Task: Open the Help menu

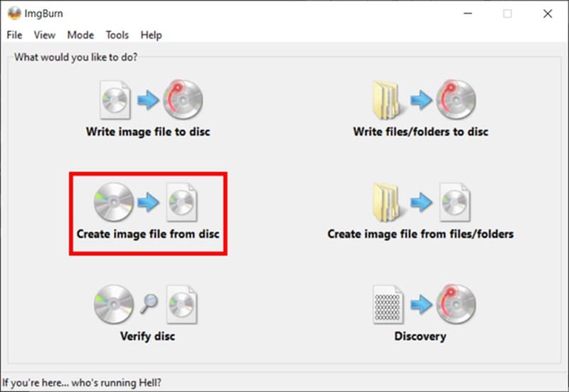Action: (x=151, y=35)
